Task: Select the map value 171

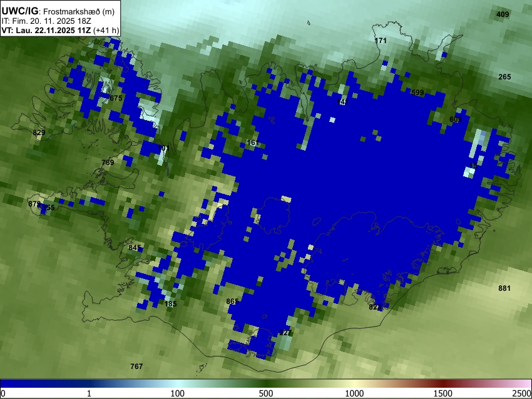Action: click(x=381, y=41)
